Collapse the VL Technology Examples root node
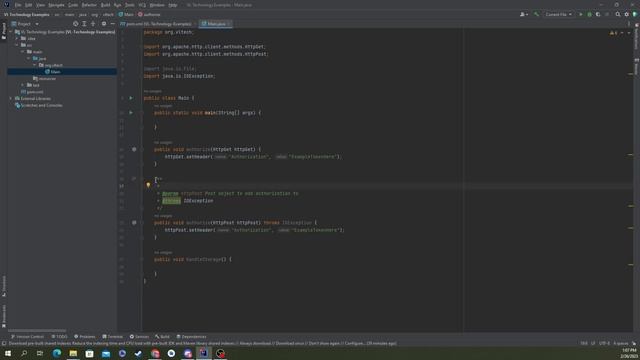 point(11,32)
